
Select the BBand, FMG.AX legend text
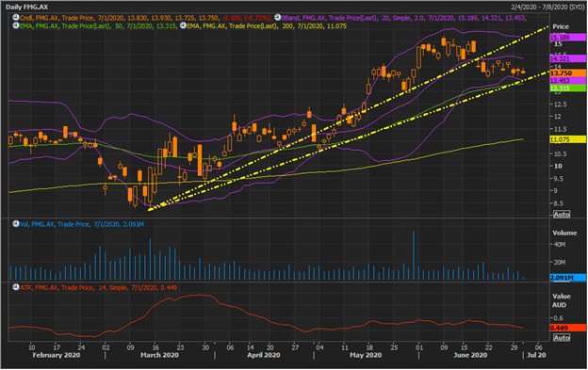pyautogui.click(x=404, y=18)
